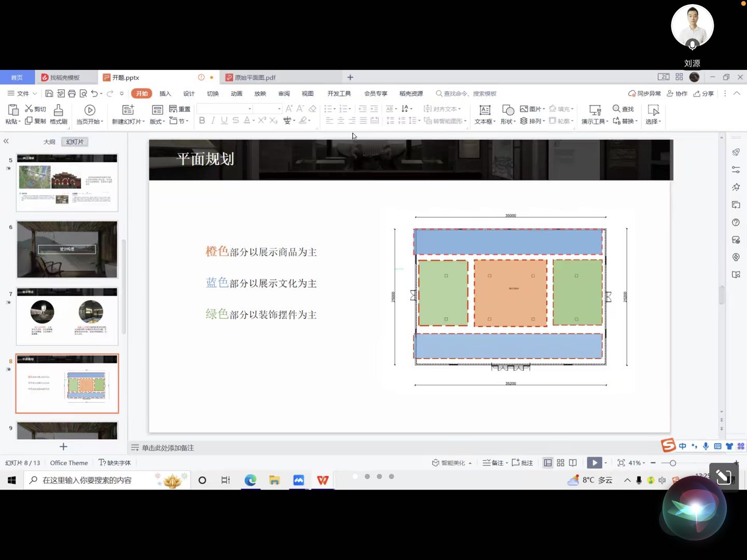Start slideshow with status bar play button
Image resolution: width=747 pixels, height=560 pixels.
(x=594, y=463)
